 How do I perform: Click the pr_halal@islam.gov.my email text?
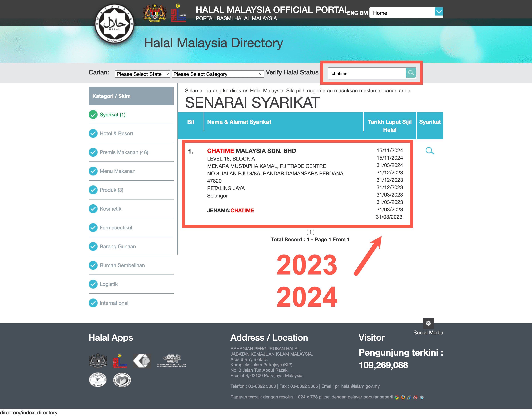point(357,386)
